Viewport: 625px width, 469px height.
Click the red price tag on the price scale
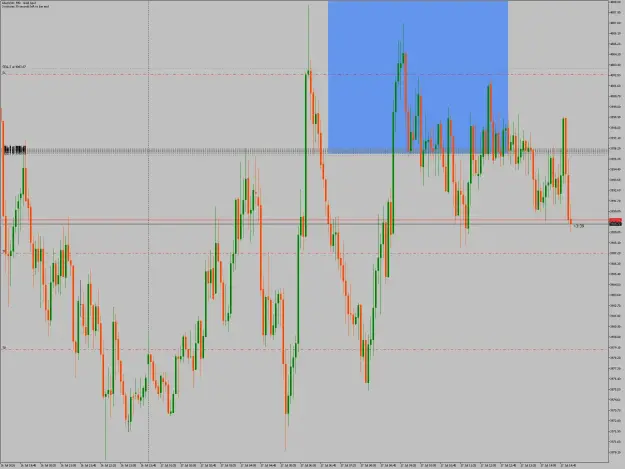[x=615, y=220]
